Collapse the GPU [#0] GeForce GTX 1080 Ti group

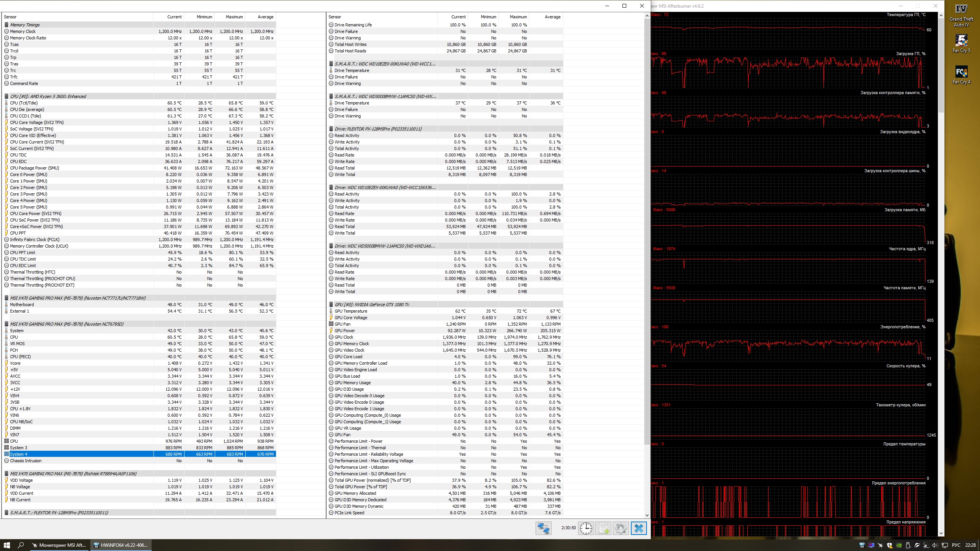click(371, 305)
